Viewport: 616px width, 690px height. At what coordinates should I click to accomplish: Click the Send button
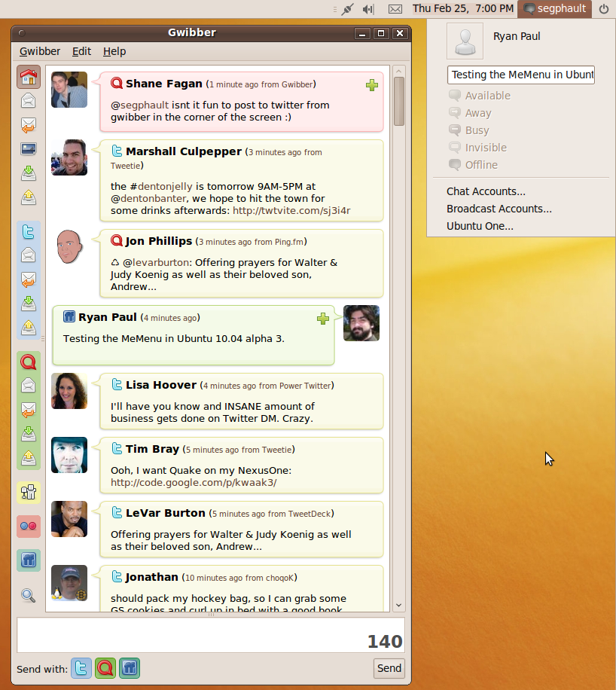click(x=389, y=668)
